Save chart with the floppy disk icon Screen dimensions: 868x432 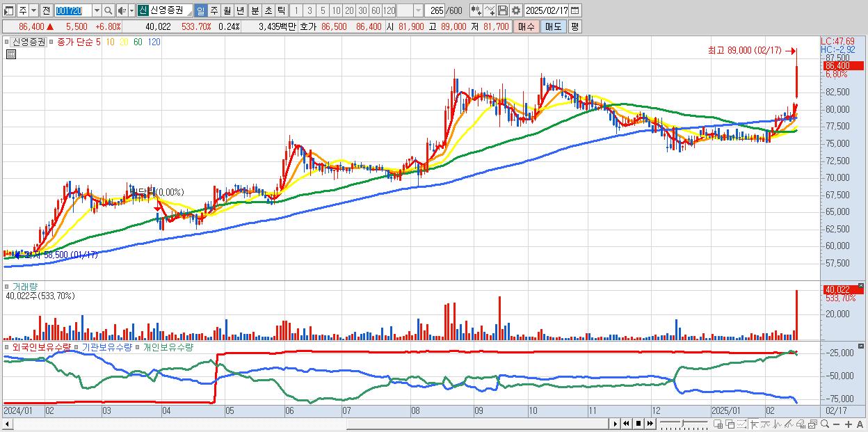[x=503, y=10]
